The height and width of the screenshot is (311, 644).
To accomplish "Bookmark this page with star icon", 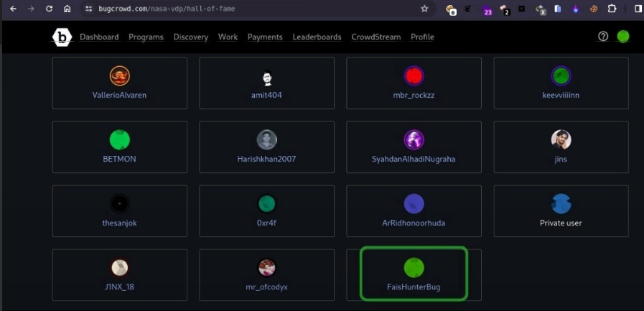I will 424,9.
